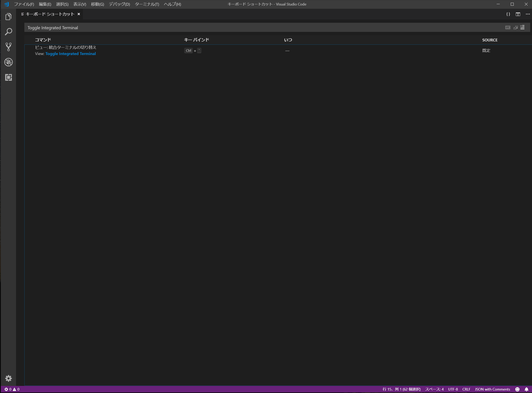Open keybindings JSON via the curly braces icon
Screen dimensions: 532x393
point(508,14)
